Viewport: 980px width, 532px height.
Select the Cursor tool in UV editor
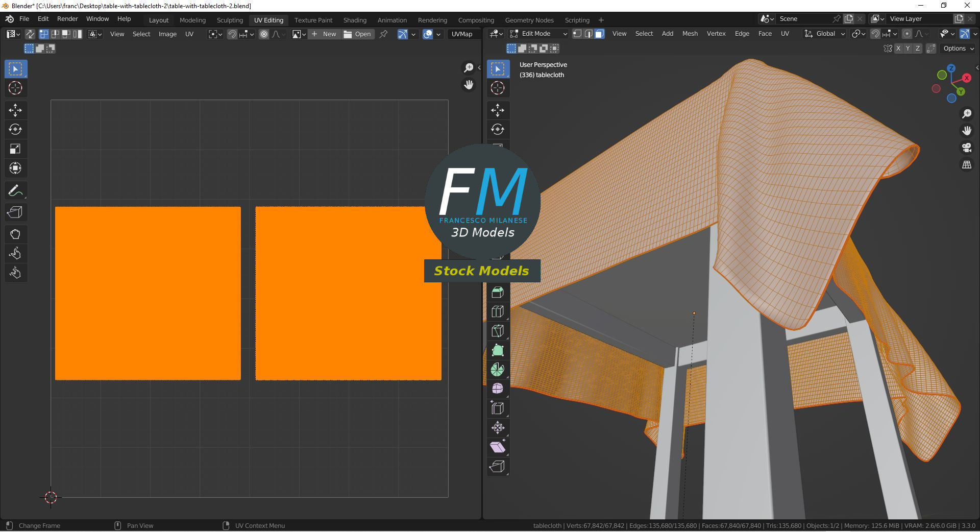pyautogui.click(x=15, y=88)
